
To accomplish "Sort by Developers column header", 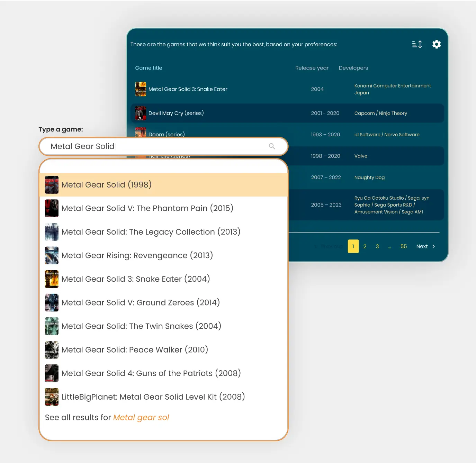I will pyautogui.click(x=353, y=68).
